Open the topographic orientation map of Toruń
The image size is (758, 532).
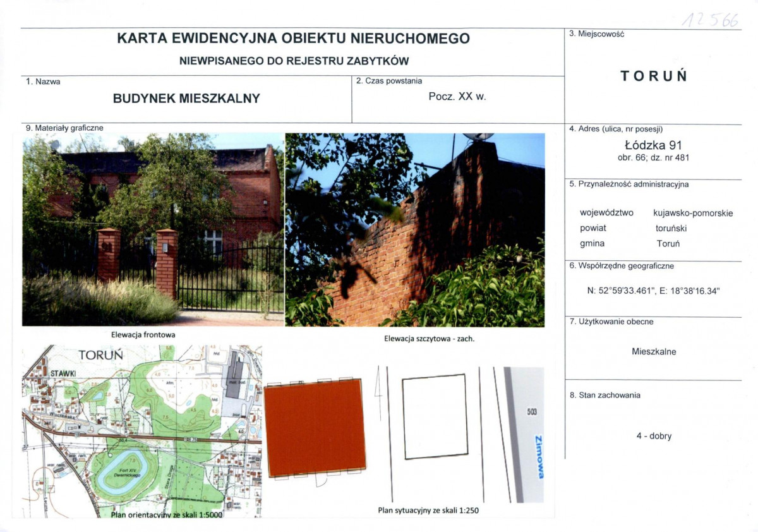[142, 432]
